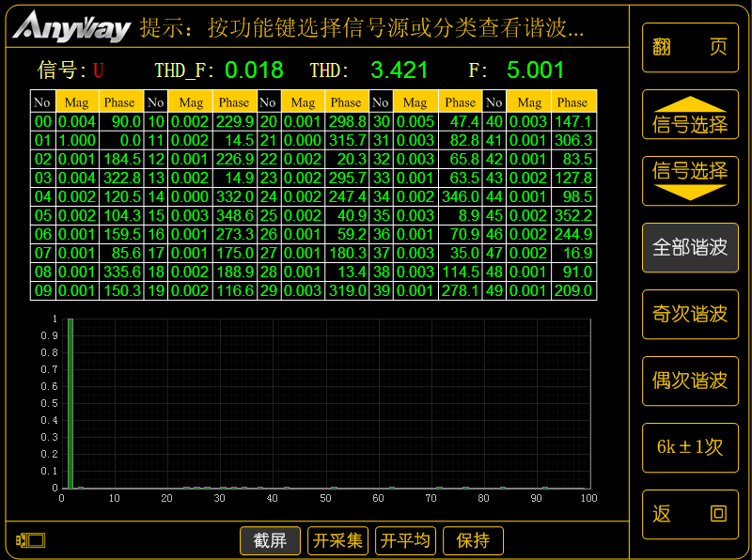The width and height of the screenshot is (752, 560).
Task: Open 翻页 to turn the page
Action: [x=690, y=47]
